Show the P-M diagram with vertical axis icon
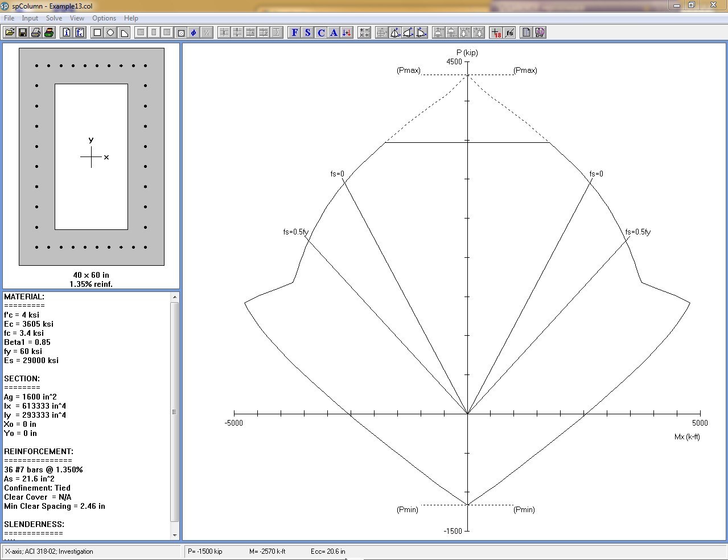 pyautogui.click(x=395, y=32)
